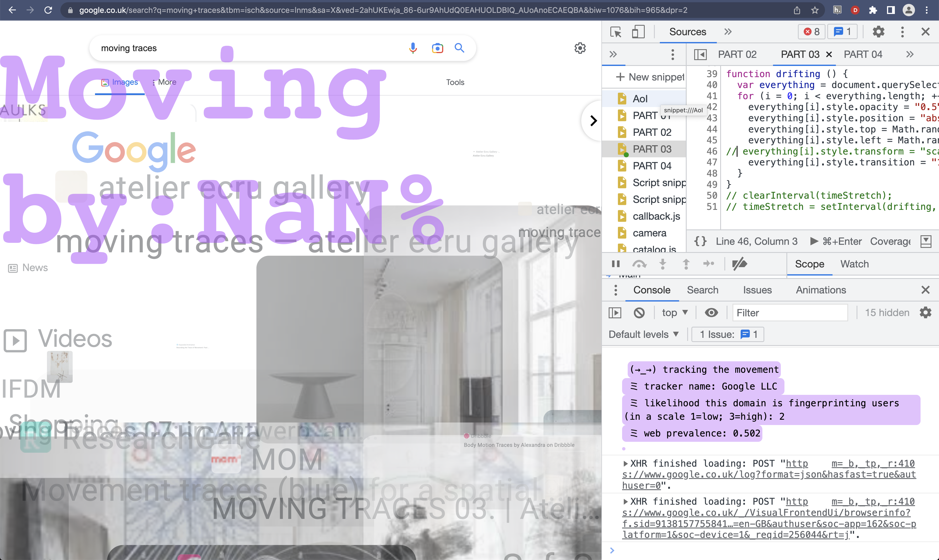
Task: Toggle live expression eye icon
Action: tap(711, 313)
